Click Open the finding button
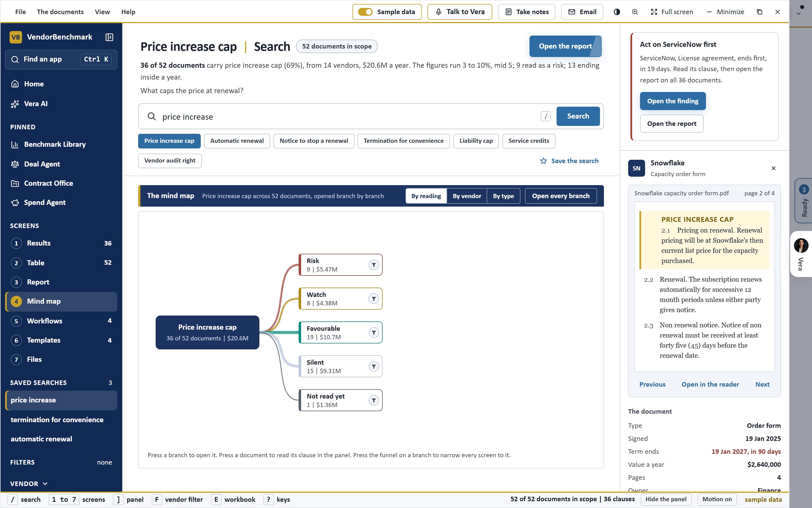Image resolution: width=812 pixels, height=508 pixels. tap(673, 101)
